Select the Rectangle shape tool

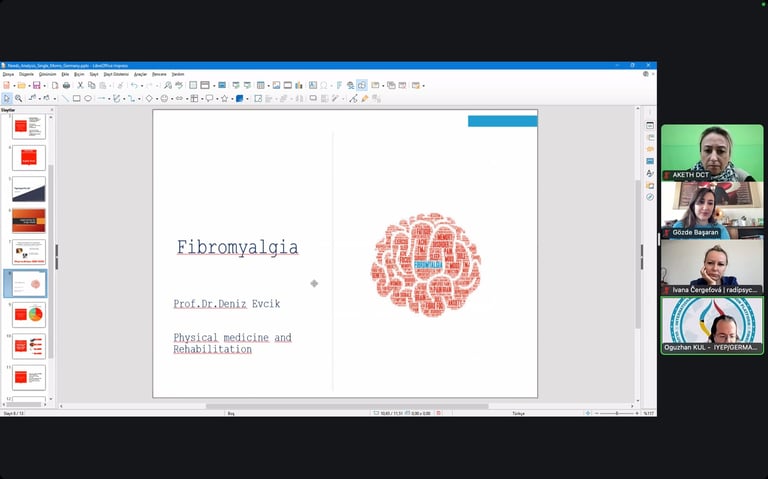click(76, 98)
